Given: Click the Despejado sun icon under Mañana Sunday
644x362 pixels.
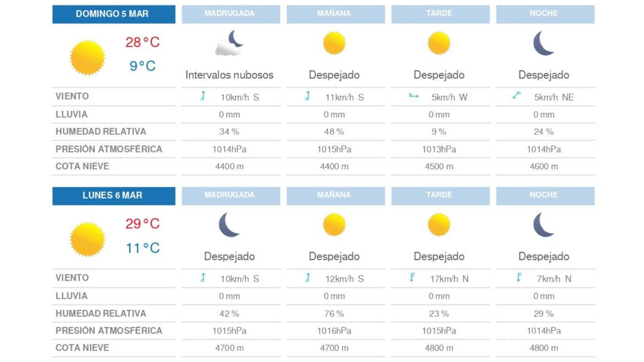Looking at the screenshot, I should [335, 43].
